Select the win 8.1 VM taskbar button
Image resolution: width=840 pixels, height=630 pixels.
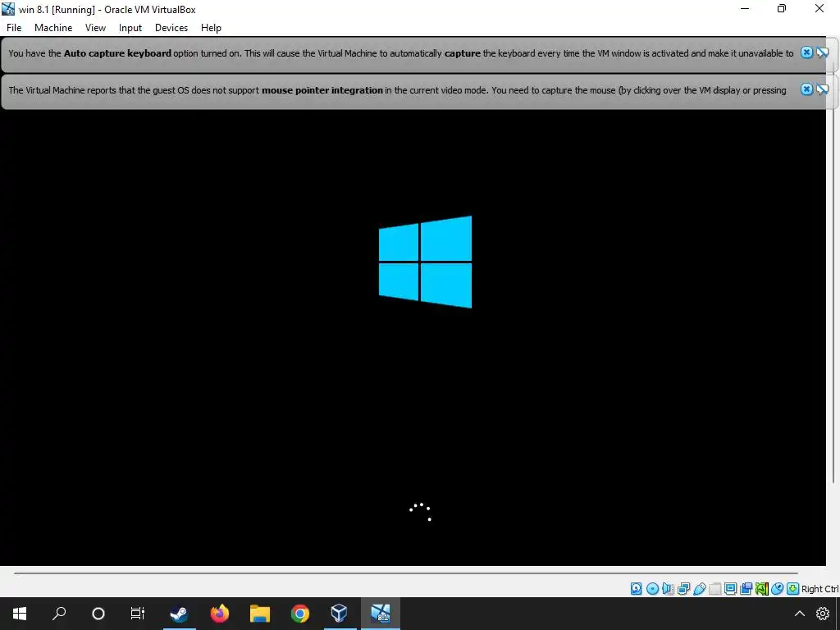[381, 614]
